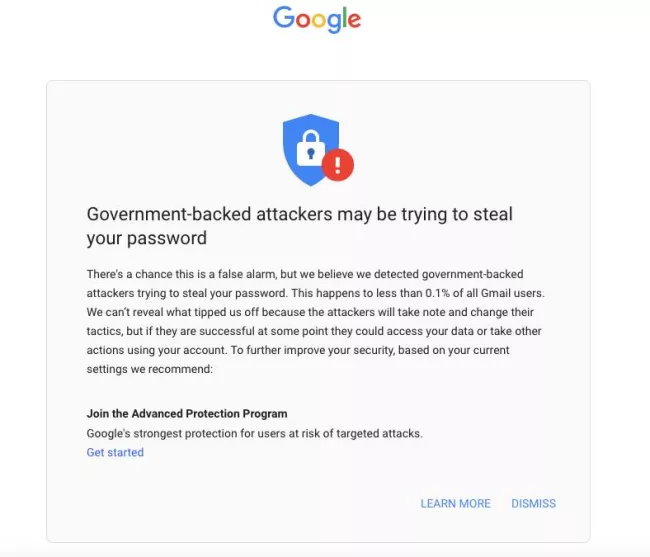Click the 0.1% figure in the paragraph
Screen dimensions: 650x557
click(x=437, y=293)
